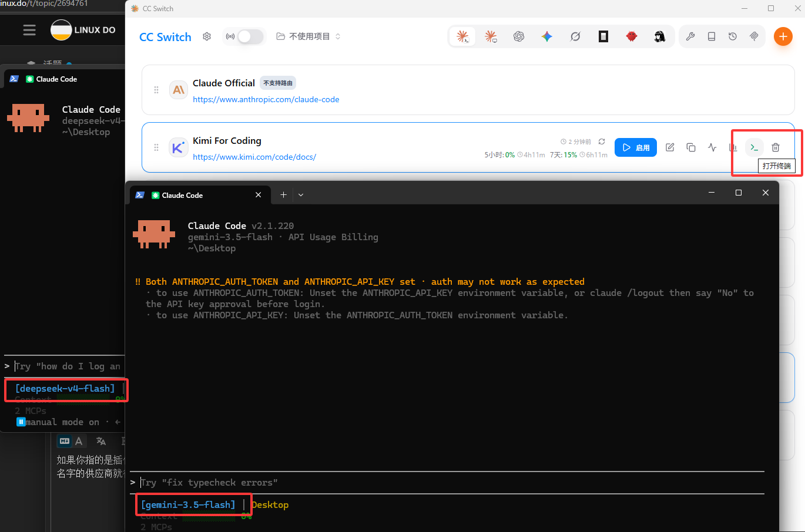Grab the Claude Official drag handle

pos(156,90)
